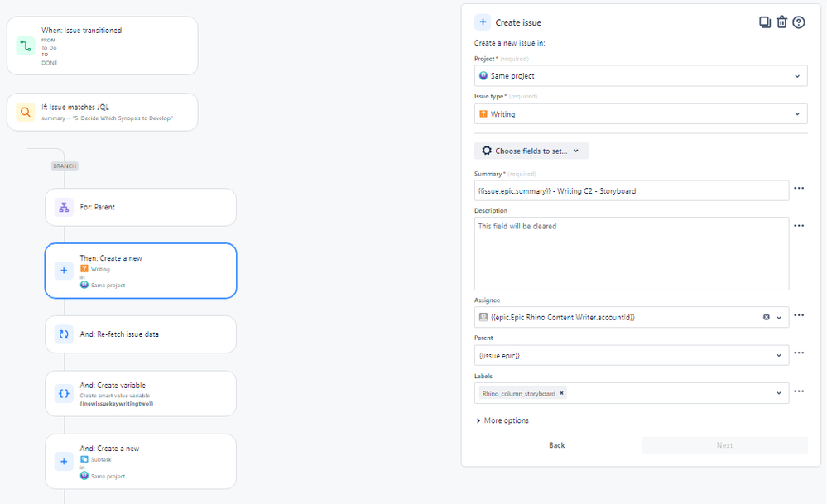
Task: Click into the Description text area
Action: [632, 253]
